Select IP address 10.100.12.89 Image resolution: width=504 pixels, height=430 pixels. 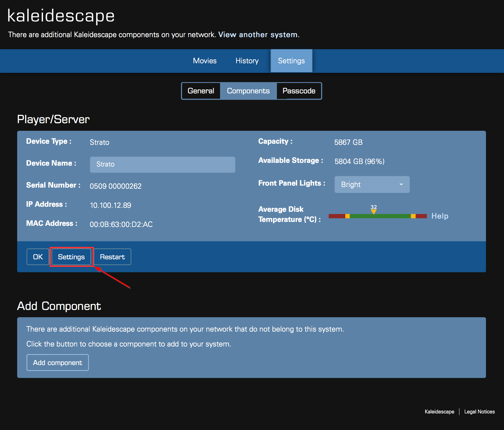110,205
